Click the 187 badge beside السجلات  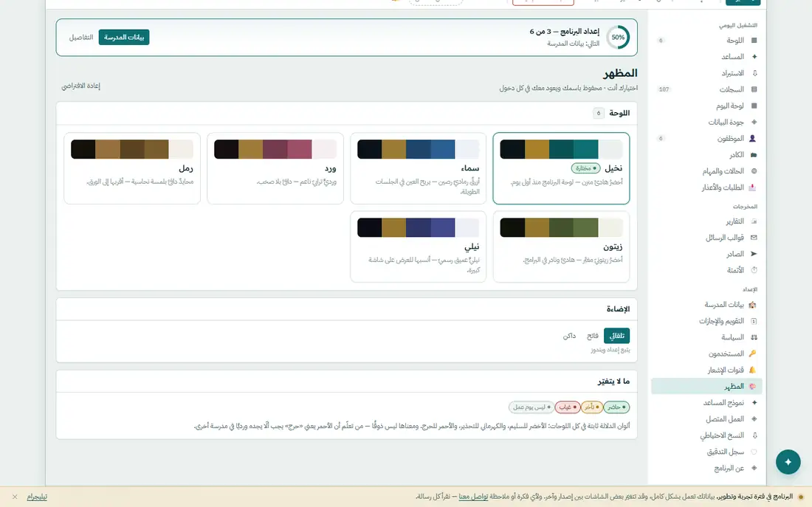pyautogui.click(x=664, y=89)
